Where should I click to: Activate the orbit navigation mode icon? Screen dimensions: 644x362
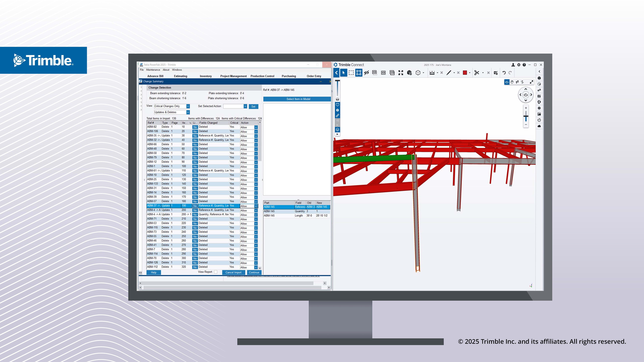507,82
